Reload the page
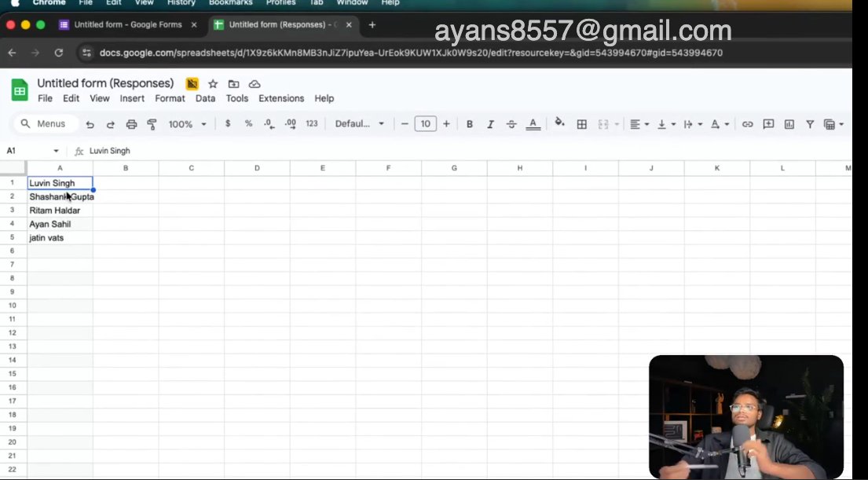Image resolution: width=868 pixels, height=480 pixels. pos(59,53)
